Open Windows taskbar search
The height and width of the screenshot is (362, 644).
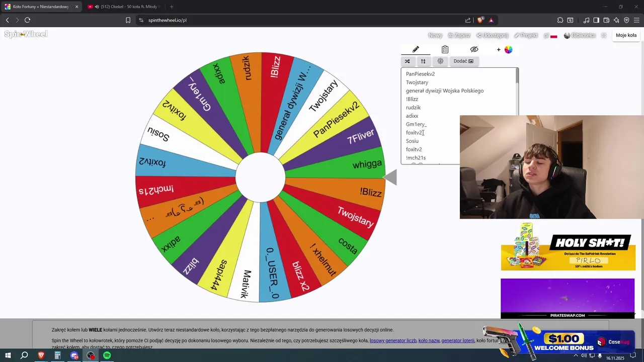(24, 355)
